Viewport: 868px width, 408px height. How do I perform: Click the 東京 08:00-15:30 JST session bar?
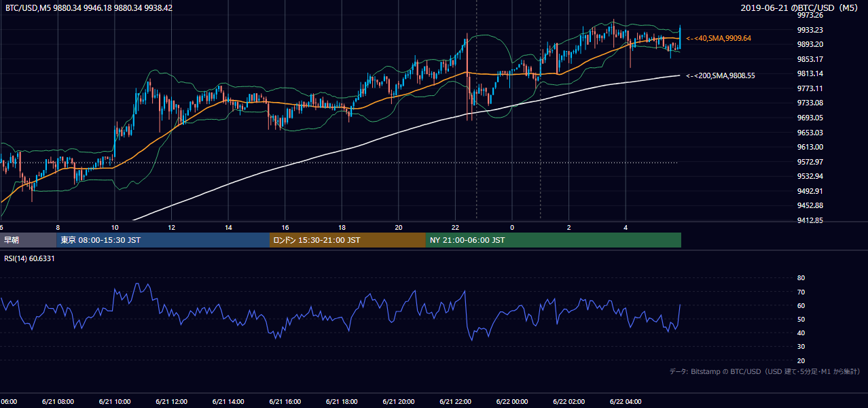pos(163,240)
